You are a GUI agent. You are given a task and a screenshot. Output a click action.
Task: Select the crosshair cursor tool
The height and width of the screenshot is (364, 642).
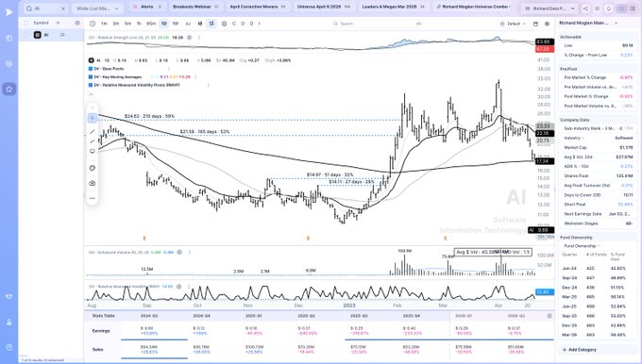click(x=93, y=118)
